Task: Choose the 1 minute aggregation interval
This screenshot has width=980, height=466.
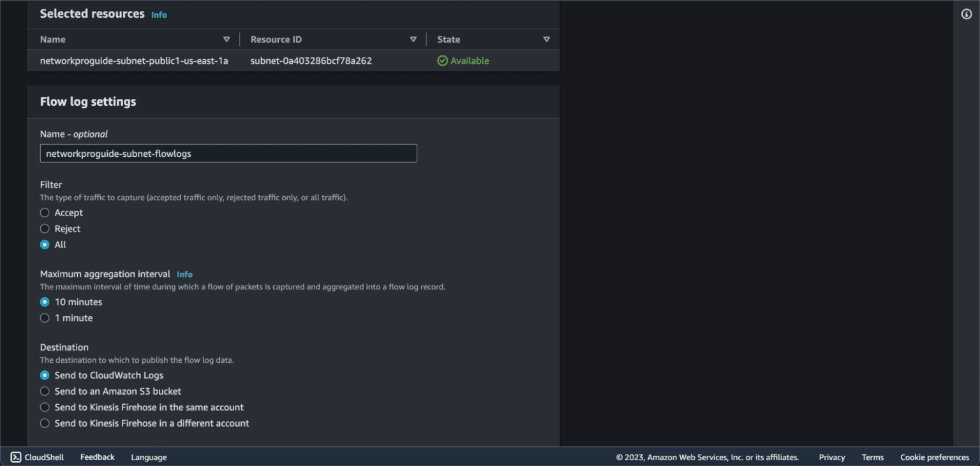Action: click(x=45, y=318)
